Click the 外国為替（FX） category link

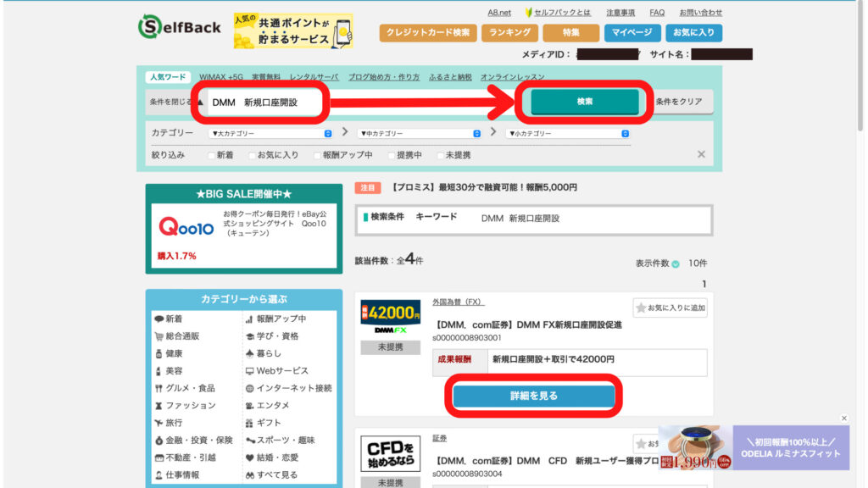459,302
